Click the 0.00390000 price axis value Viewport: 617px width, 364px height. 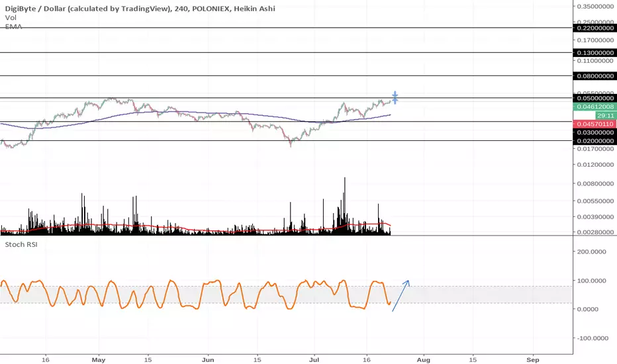tap(595, 216)
